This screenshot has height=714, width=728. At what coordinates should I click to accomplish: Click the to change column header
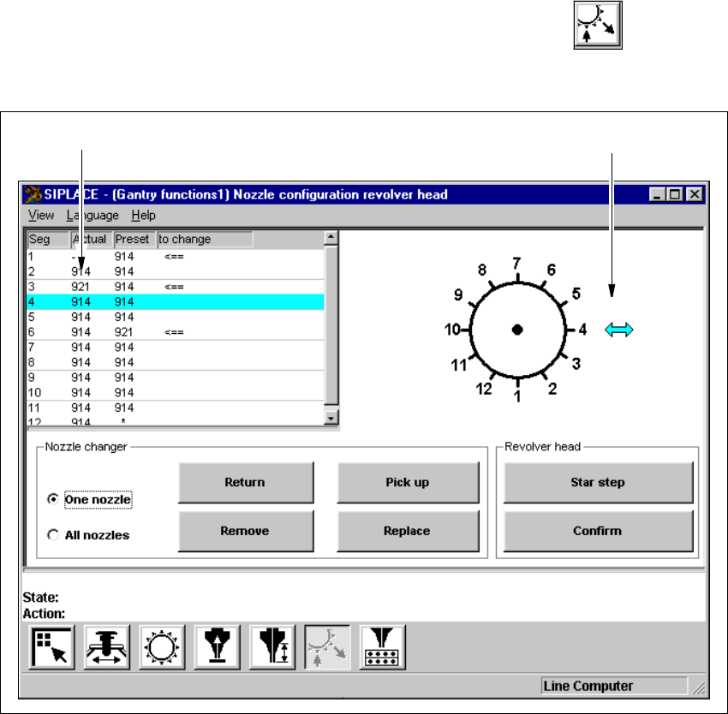[206, 239]
